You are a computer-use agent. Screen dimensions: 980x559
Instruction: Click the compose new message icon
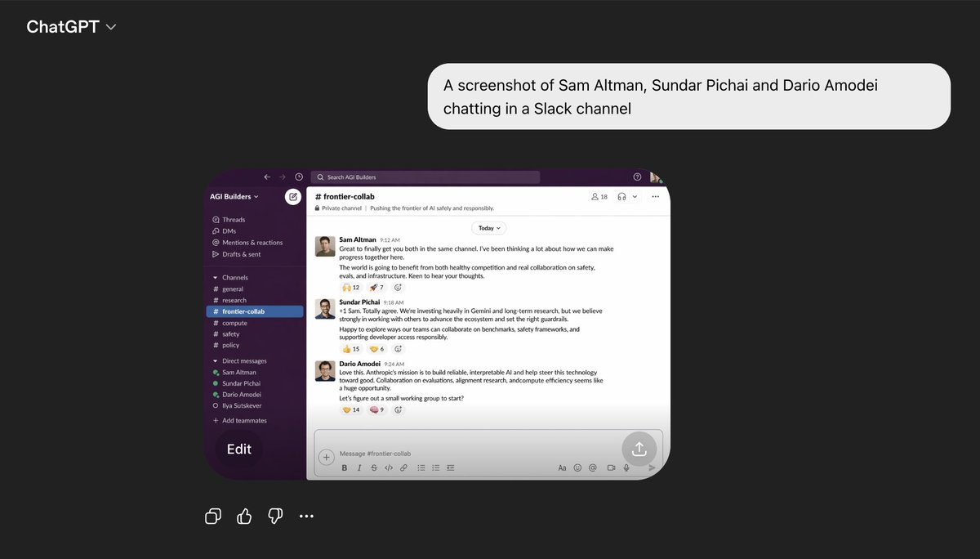[x=292, y=196]
